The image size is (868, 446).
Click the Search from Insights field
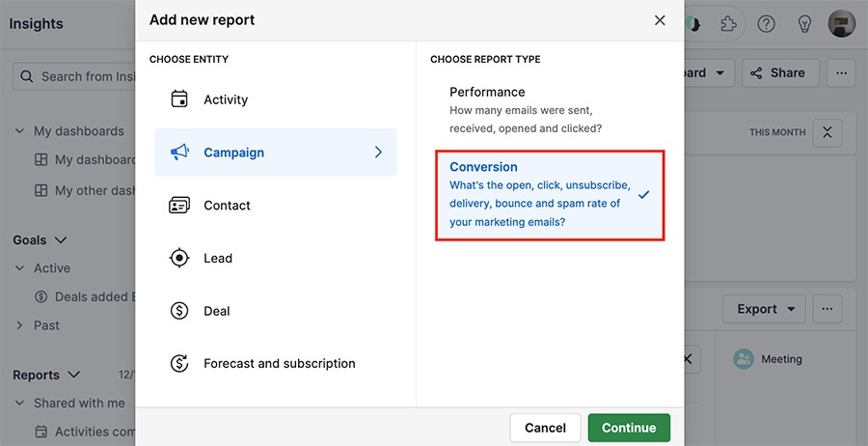[74, 76]
